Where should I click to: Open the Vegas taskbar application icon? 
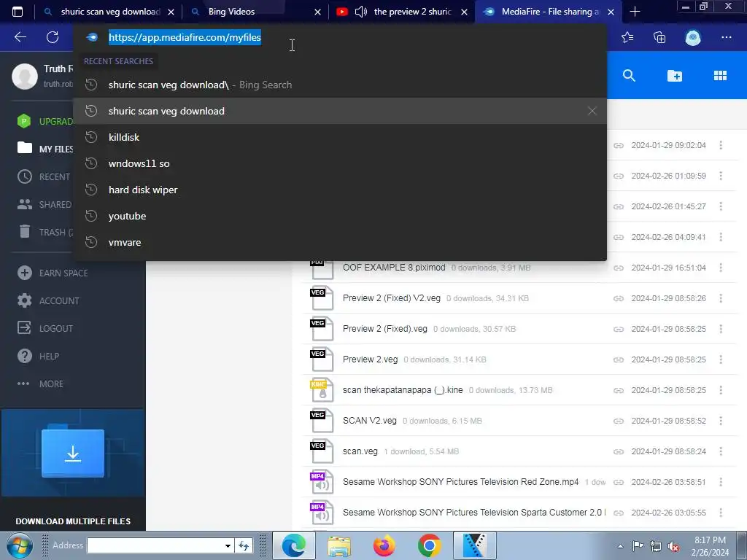click(x=474, y=545)
